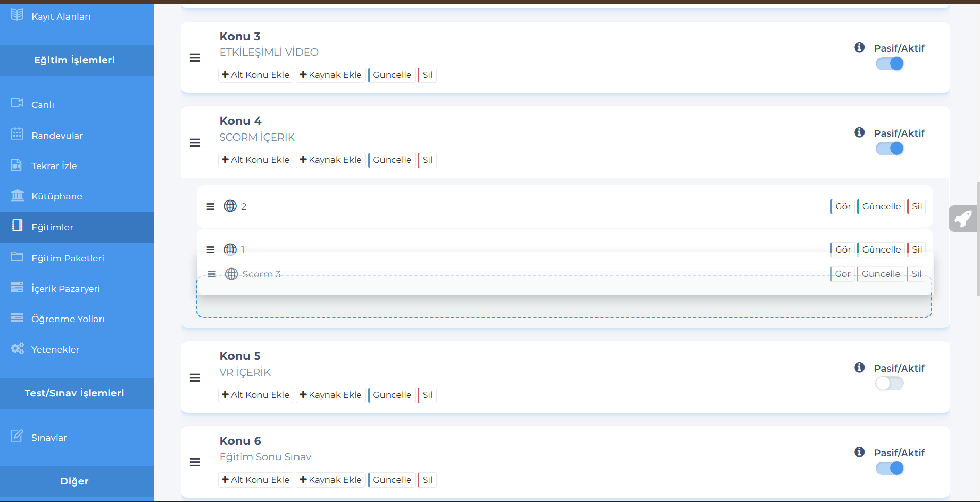Click the info icon beside Konu 5 toggle
980x502 pixels.
coord(859,367)
